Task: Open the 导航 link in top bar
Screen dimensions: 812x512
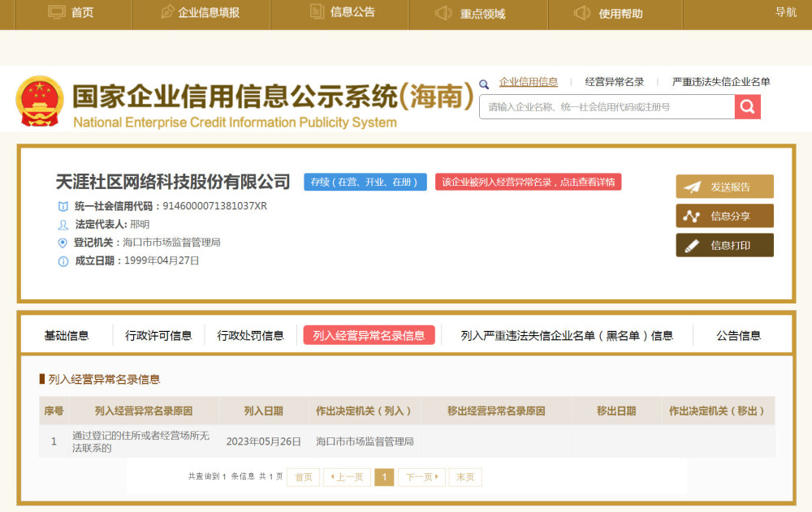Action: click(x=785, y=12)
